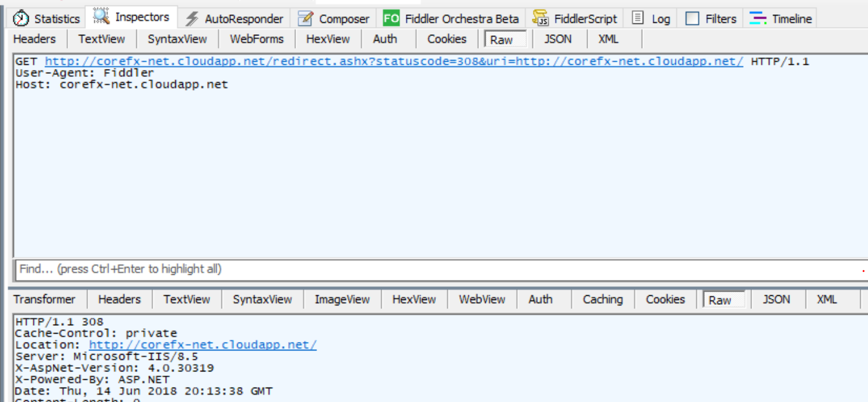Switch to the FiddlerScript tab

coord(575,19)
